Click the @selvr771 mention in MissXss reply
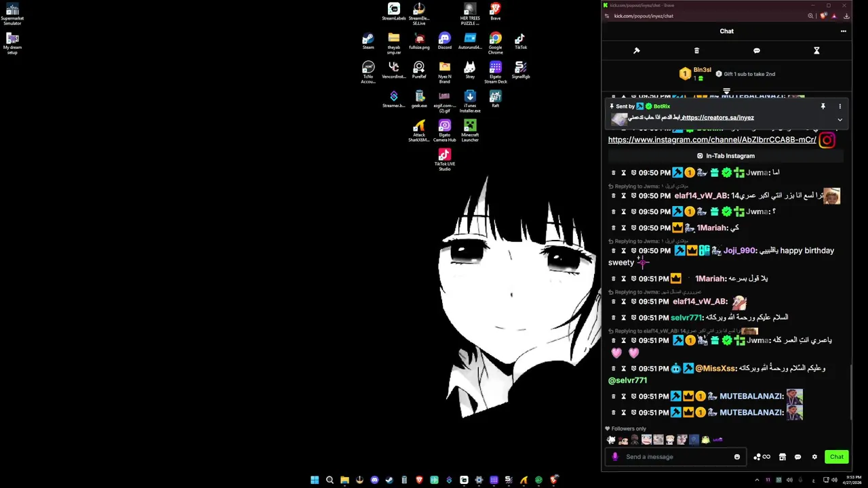Image resolution: width=868 pixels, height=488 pixels. pyautogui.click(x=627, y=381)
